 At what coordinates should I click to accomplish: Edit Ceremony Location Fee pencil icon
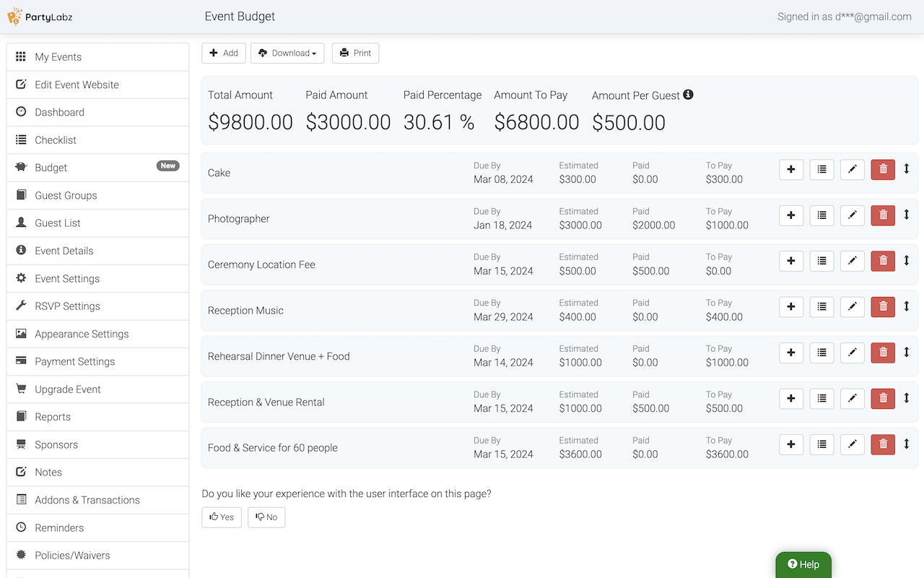pyautogui.click(x=853, y=261)
